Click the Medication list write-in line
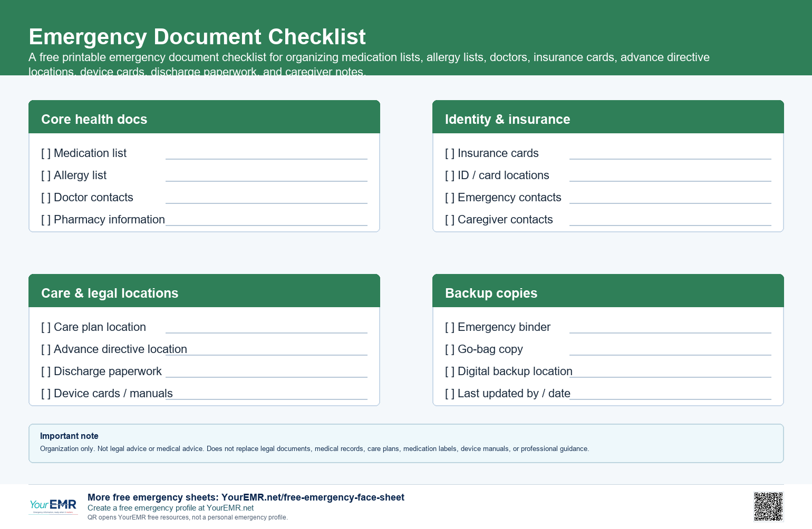The image size is (812, 529). [x=266, y=159]
